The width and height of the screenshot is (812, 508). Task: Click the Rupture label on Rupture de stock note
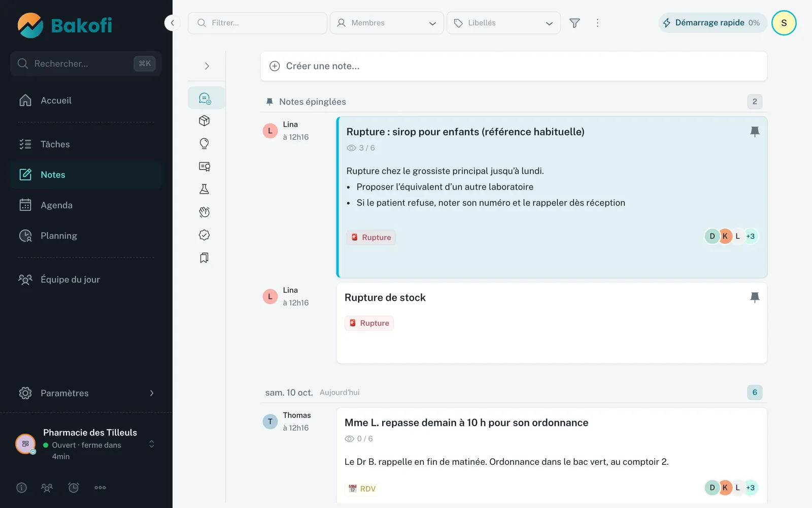tap(369, 323)
